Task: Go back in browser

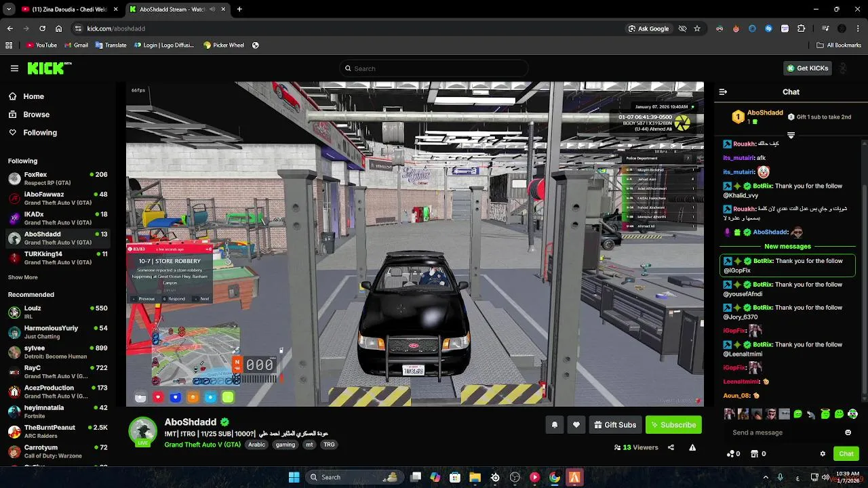Action: pos(9,28)
